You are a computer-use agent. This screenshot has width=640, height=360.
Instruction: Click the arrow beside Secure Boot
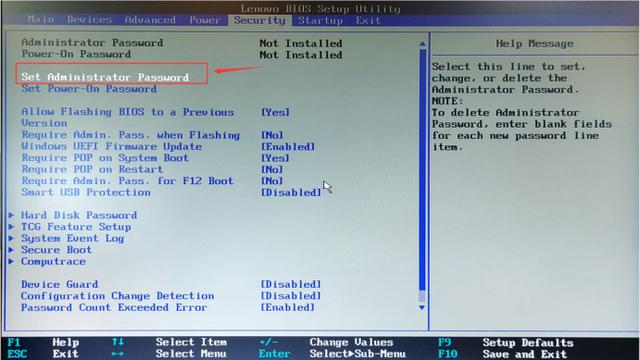point(11,249)
